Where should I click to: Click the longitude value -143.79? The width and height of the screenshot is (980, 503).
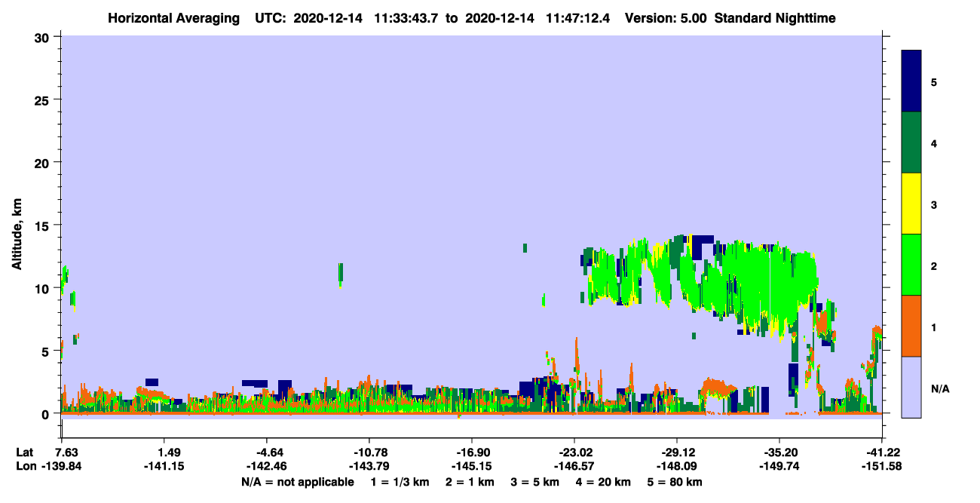pos(369,466)
